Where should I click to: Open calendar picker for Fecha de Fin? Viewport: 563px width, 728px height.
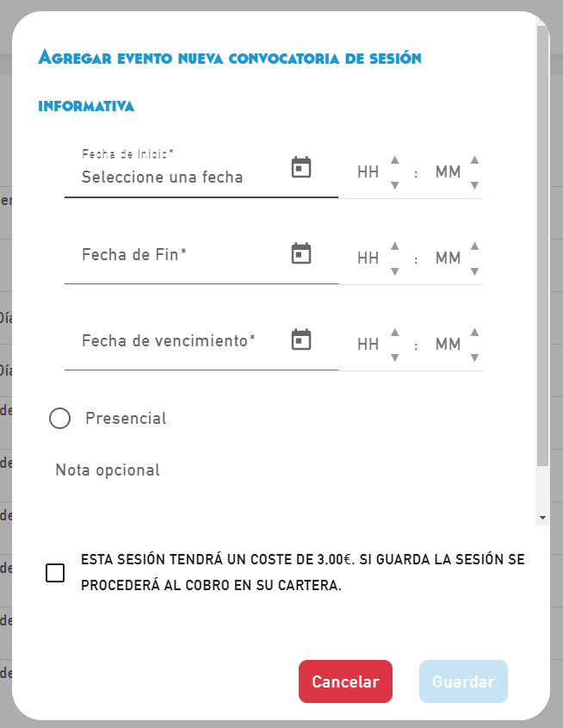(300, 253)
